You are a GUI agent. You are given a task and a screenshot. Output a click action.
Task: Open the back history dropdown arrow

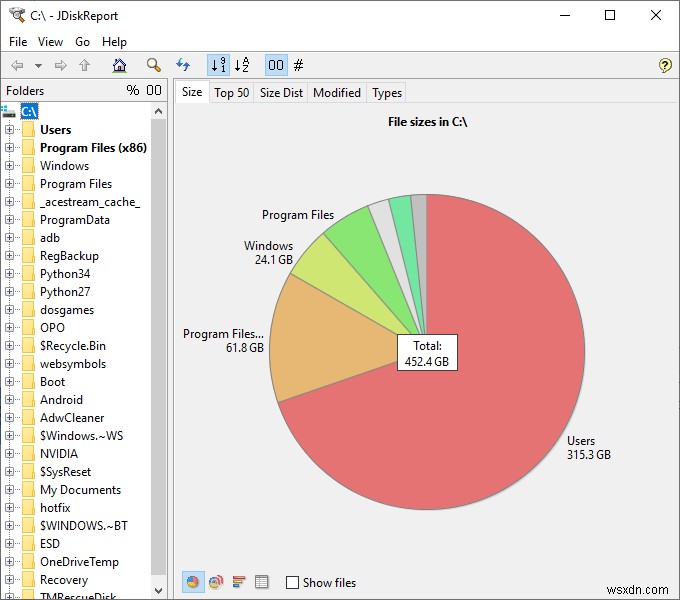[38, 66]
